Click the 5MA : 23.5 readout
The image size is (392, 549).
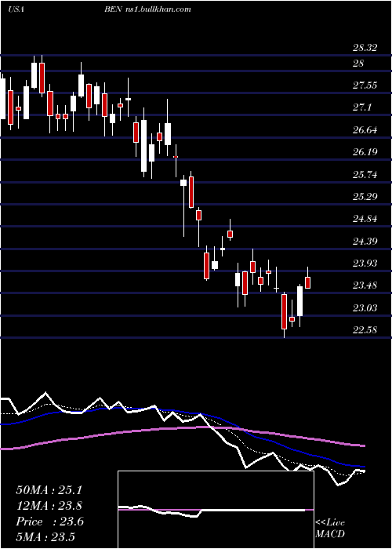click(45, 537)
